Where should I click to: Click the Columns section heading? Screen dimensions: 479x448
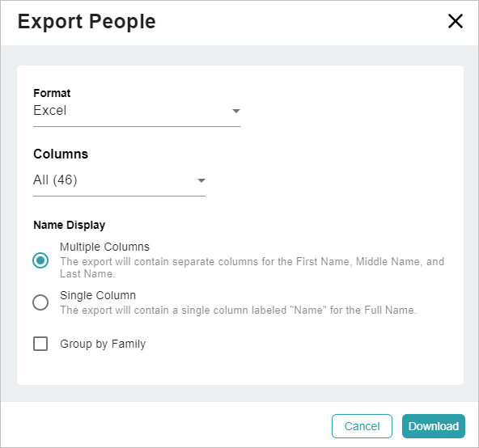tap(61, 154)
